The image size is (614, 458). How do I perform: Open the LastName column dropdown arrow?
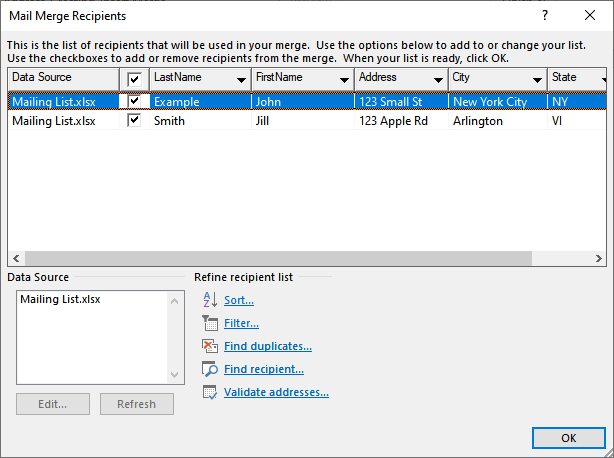[x=241, y=80]
